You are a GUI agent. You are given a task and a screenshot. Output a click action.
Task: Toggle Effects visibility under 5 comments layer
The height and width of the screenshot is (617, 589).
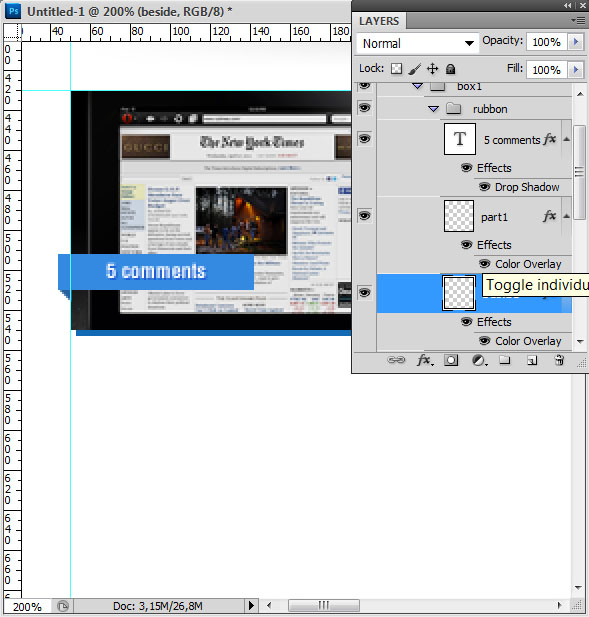tap(466, 168)
